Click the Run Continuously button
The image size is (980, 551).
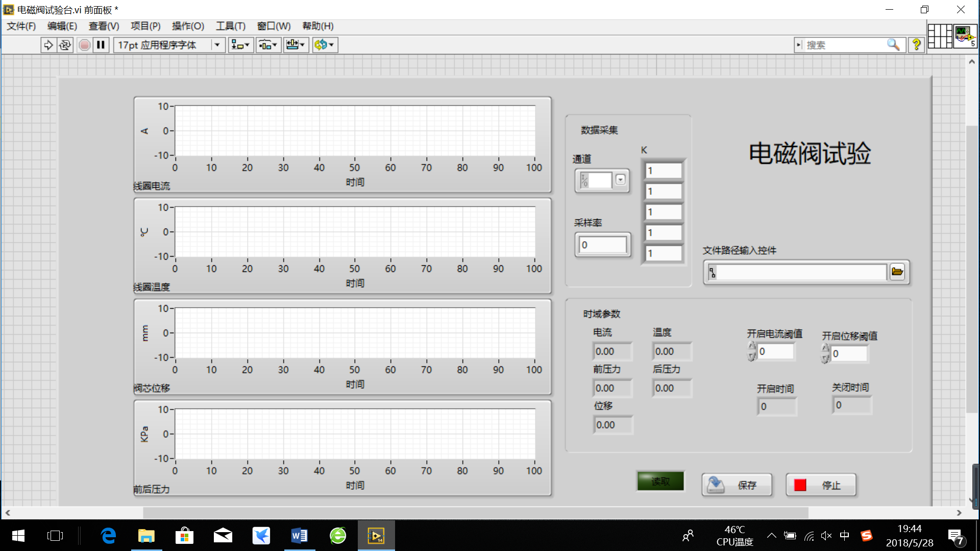pos(65,45)
